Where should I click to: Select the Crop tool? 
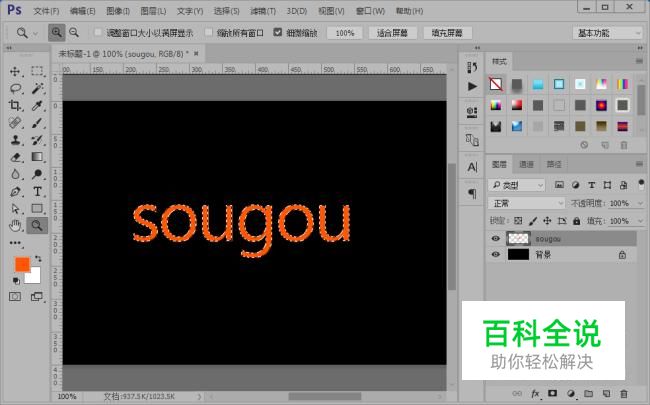15,105
